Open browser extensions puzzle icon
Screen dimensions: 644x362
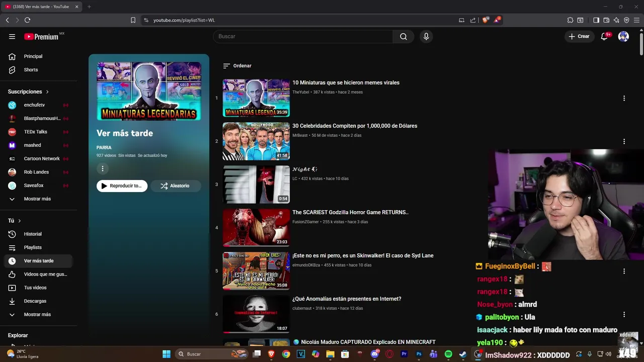click(570, 20)
